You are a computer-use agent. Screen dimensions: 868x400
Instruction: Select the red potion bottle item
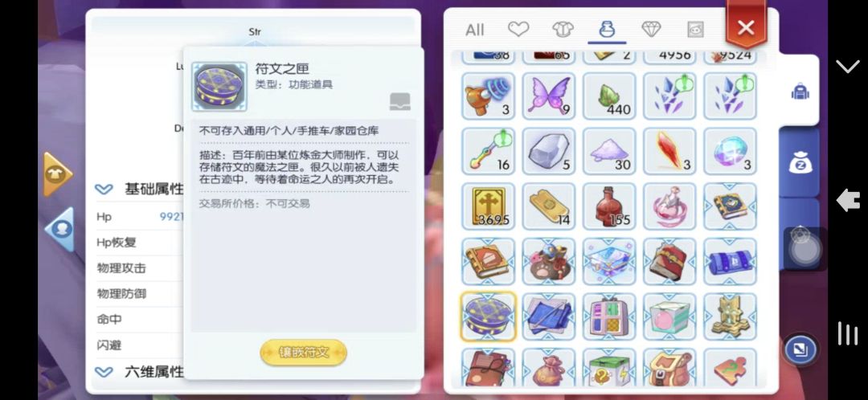click(x=609, y=206)
